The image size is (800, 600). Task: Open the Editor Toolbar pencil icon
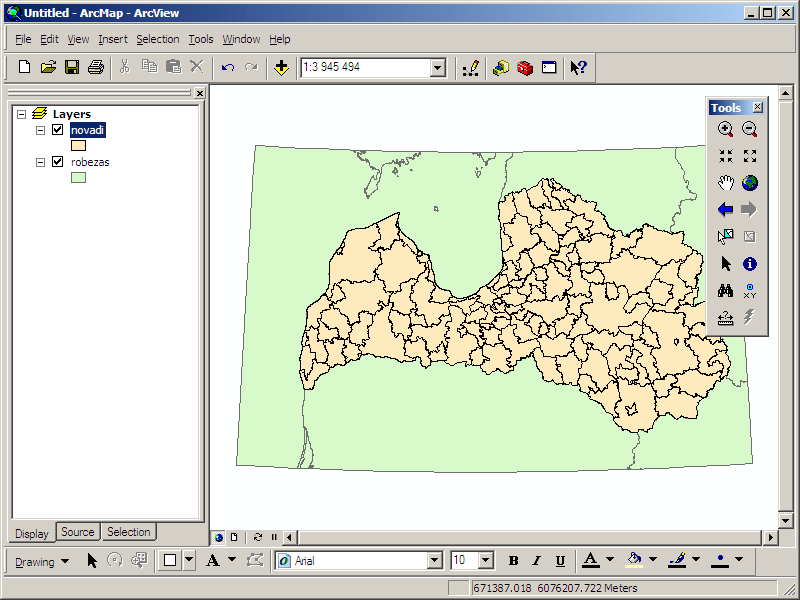point(470,67)
